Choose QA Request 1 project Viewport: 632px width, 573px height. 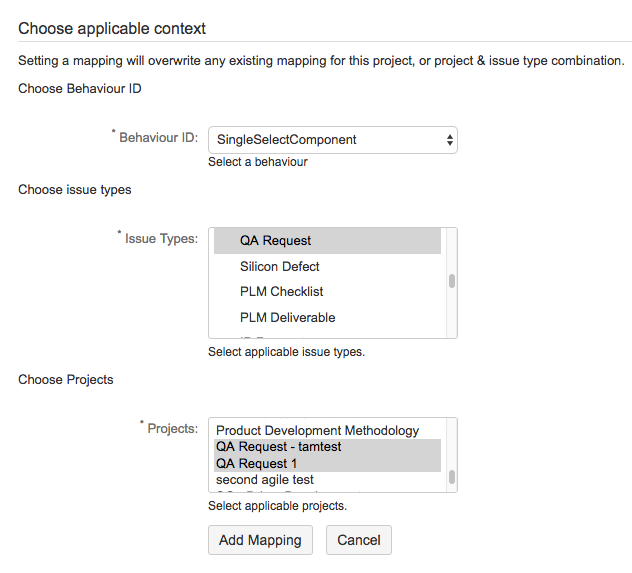[x=256, y=464]
